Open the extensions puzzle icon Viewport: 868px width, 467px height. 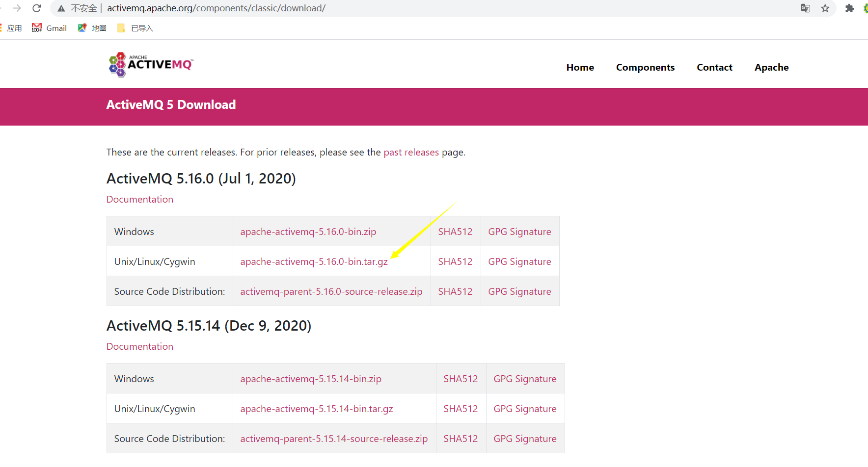[x=849, y=8]
